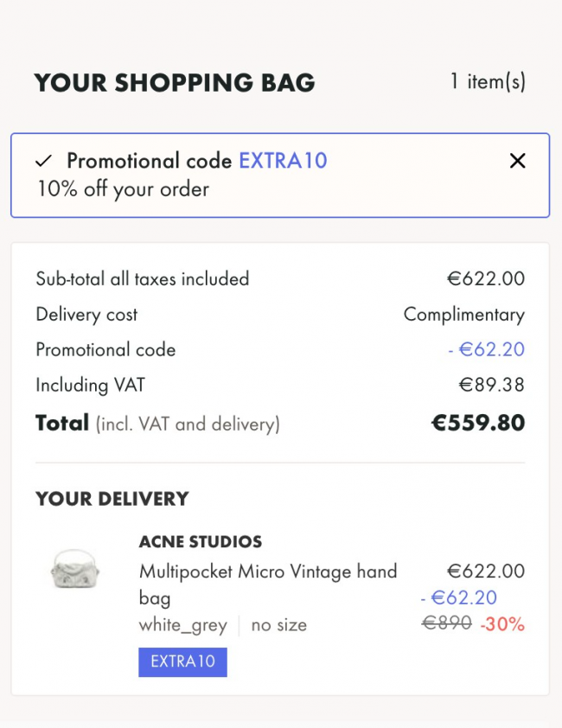Image resolution: width=562 pixels, height=728 pixels.
Task: Click the 10% off your order text
Action: click(123, 188)
